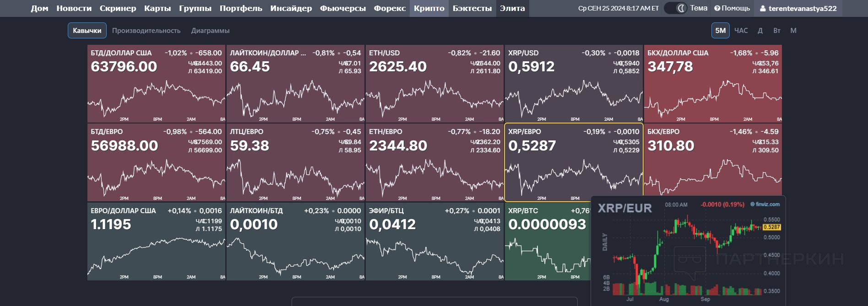
Task: Click the finviz.com label in popup chart
Action: point(765,204)
